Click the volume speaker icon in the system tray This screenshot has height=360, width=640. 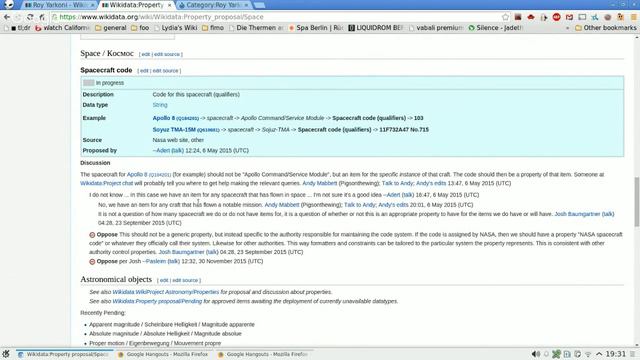pyautogui.click(x=536, y=354)
